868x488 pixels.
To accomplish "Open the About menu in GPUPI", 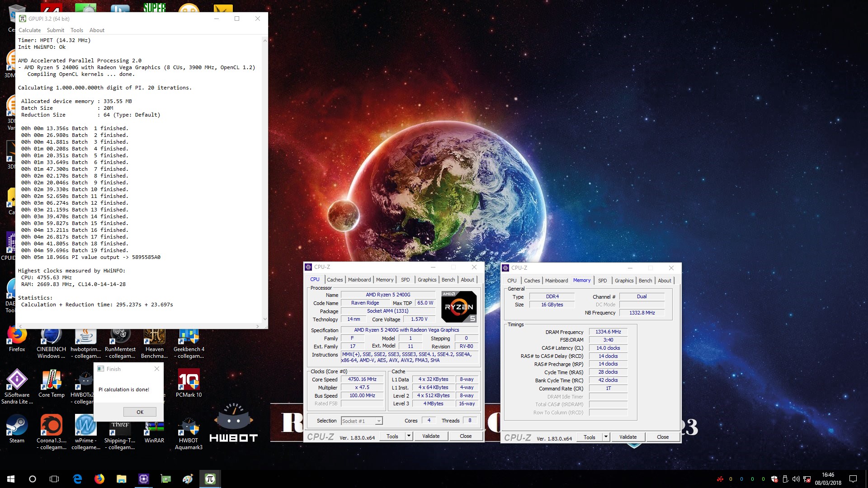I will coord(97,30).
